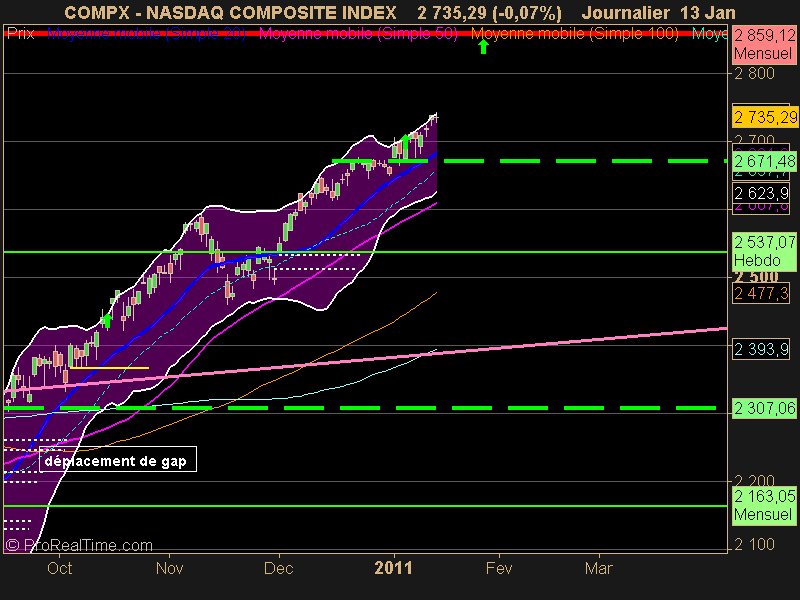
Task: Click the yellow horizontal support line
Action: (x=109, y=367)
